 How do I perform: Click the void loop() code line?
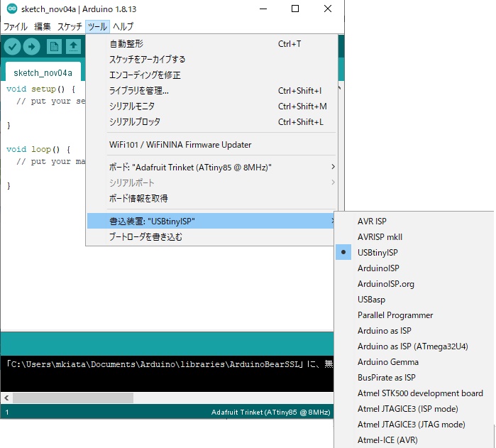click(38, 149)
